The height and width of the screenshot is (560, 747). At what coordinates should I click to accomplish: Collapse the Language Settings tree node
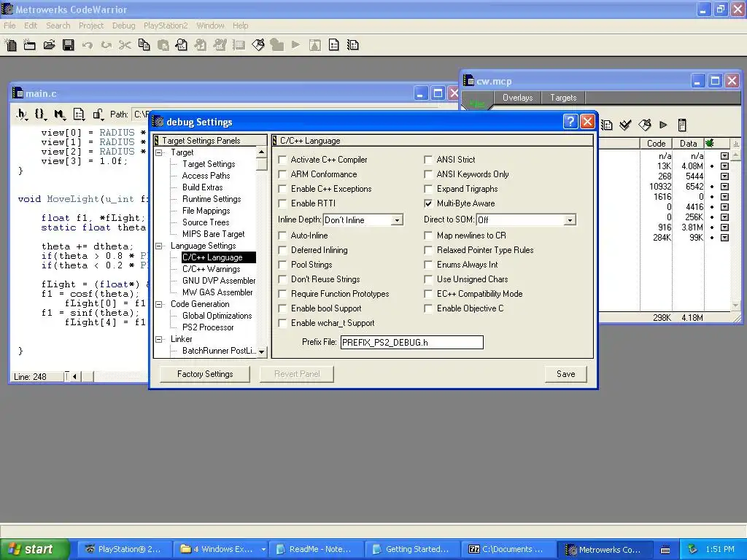(x=159, y=246)
